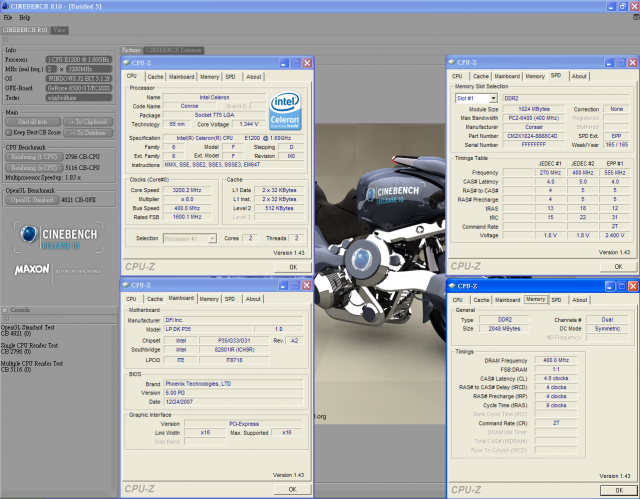Click the Single CPU Render Test console line

click(29, 348)
